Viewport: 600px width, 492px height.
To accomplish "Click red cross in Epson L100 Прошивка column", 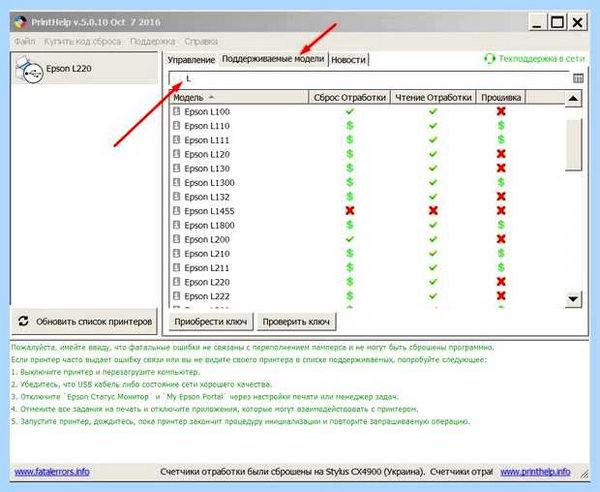I will (501, 111).
